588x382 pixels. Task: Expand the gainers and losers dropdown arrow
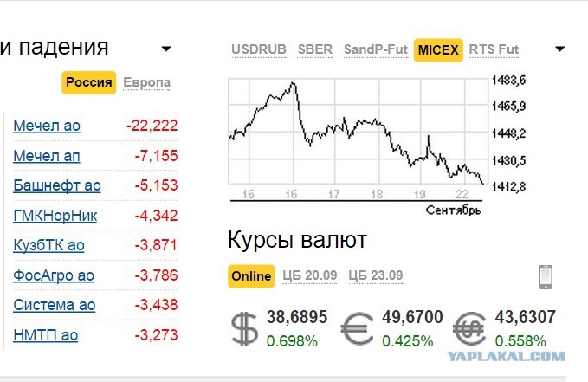[166, 49]
